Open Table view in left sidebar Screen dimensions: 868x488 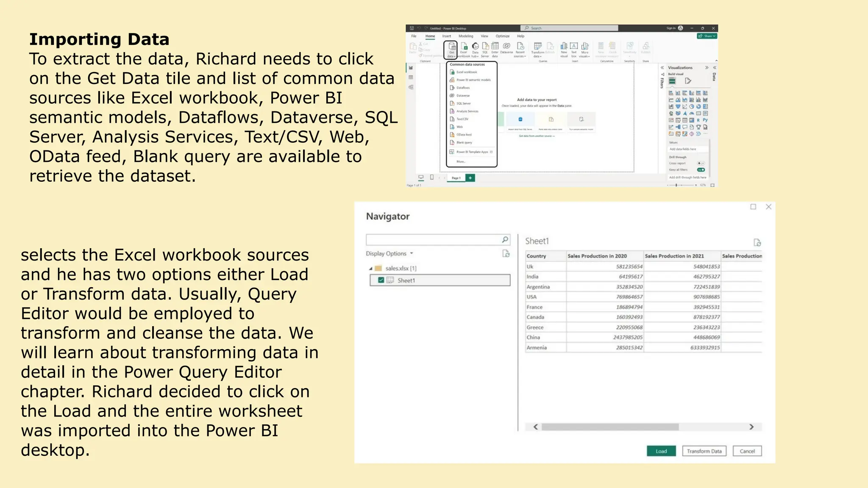411,78
